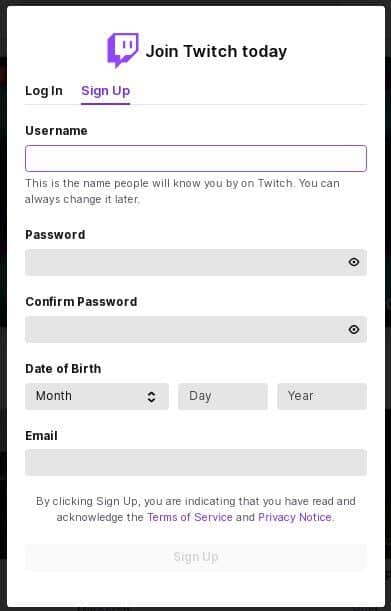Focus the Username input field
Viewport: 391px width, 611px height.
[196, 158]
